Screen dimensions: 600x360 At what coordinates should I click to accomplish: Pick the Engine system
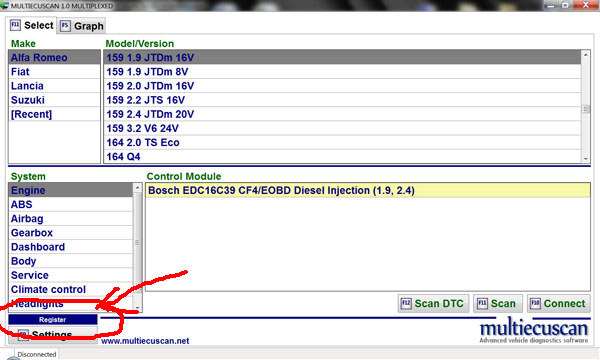(71, 190)
